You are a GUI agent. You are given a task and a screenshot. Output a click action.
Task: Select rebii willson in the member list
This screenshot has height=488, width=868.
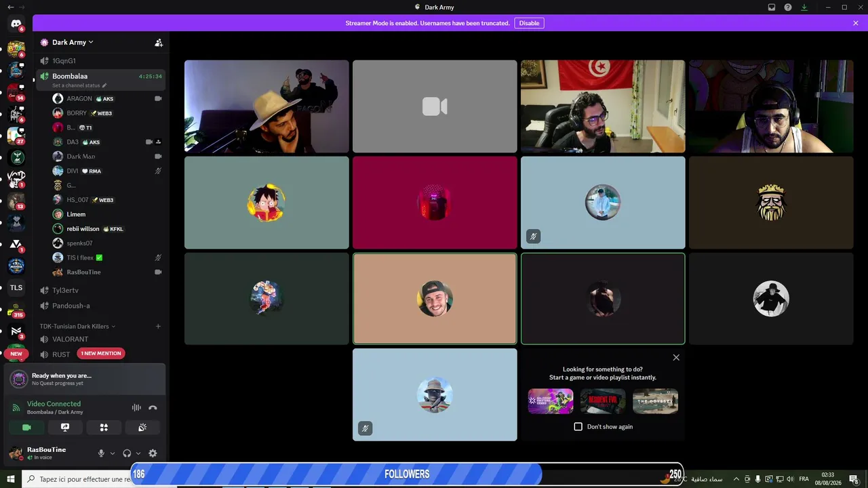coord(107,228)
